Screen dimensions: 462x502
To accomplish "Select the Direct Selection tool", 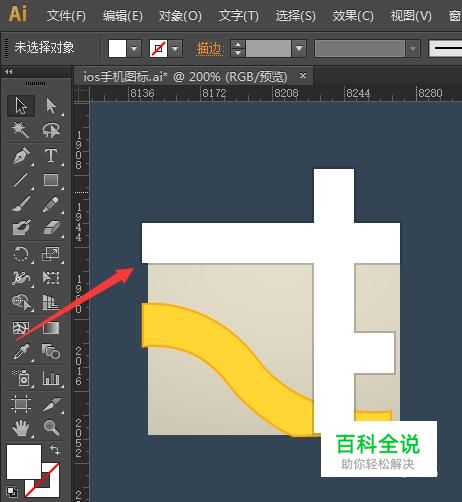I will 51,106.
